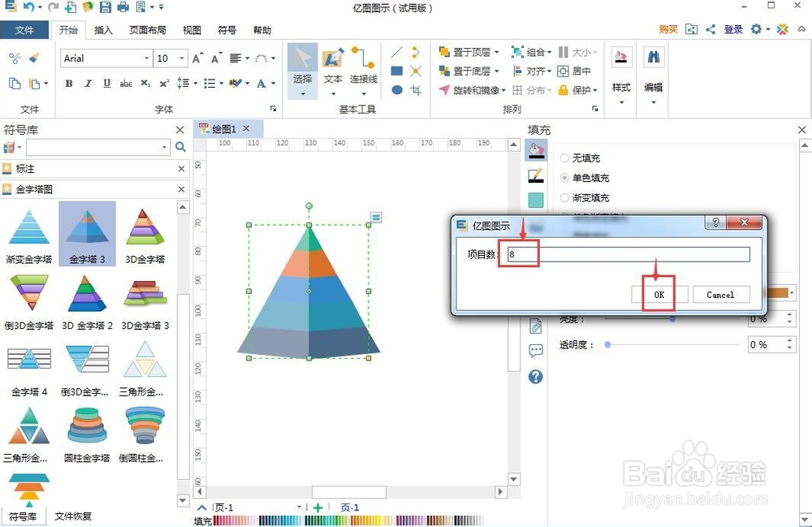Open the 视图 (View) ribbon tab
812x527 pixels.
pyautogui.click(x=191, y=30)
